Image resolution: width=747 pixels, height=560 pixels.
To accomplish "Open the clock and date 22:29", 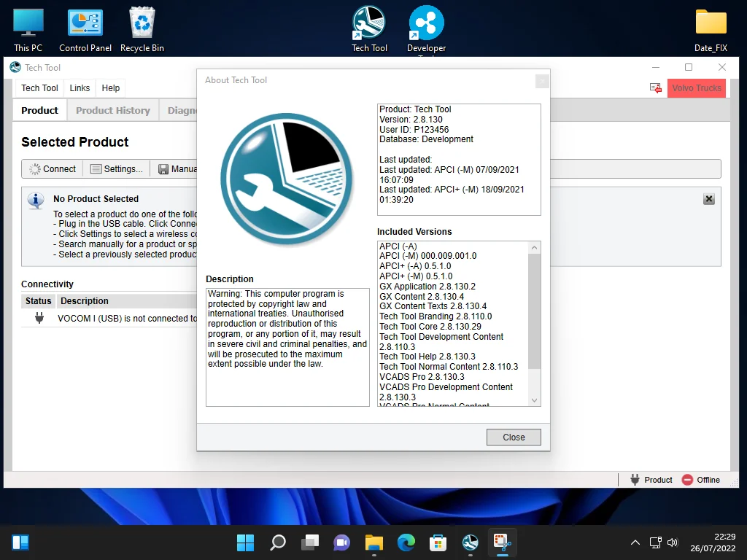I will tap(713, 542).
